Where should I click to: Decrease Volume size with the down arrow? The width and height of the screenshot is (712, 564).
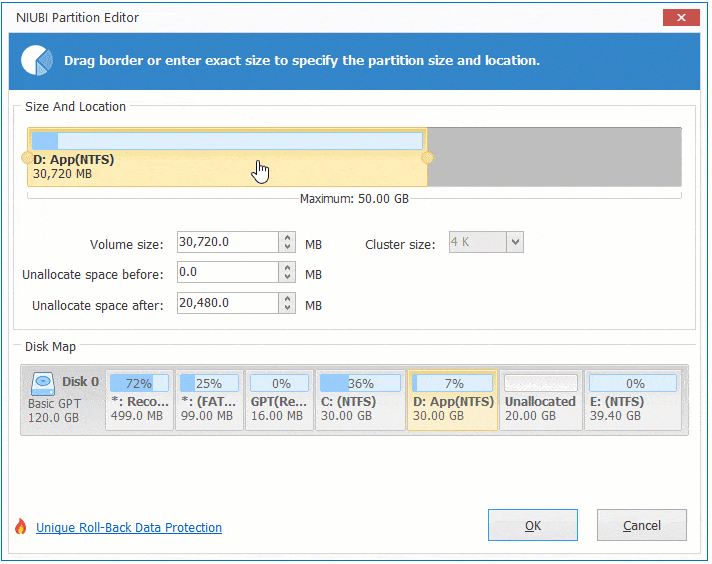tap(288, 247)
